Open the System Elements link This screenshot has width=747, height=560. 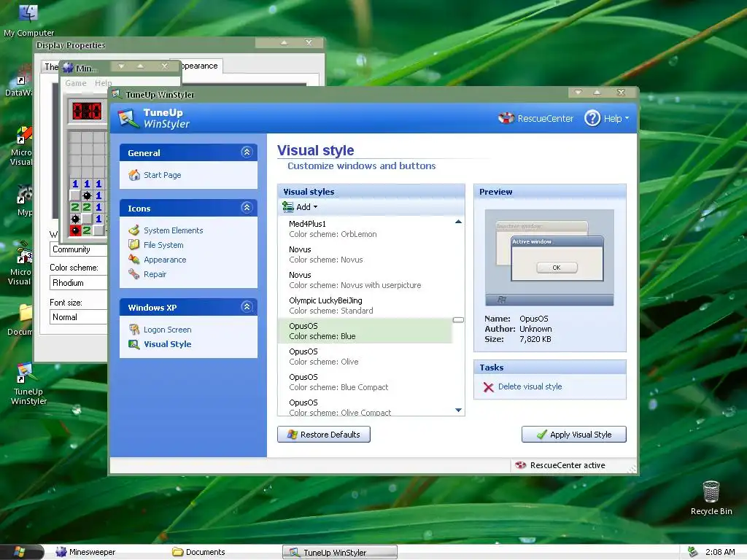[x=174, y=230]
